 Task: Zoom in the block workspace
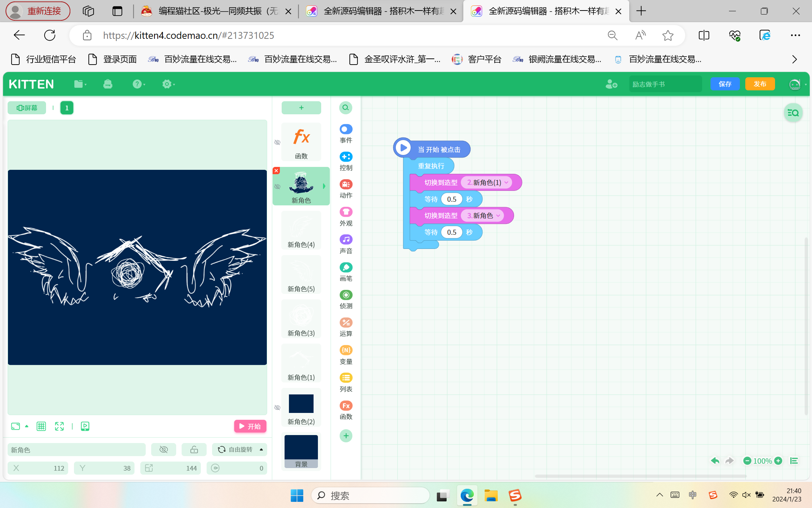point(778,461)
